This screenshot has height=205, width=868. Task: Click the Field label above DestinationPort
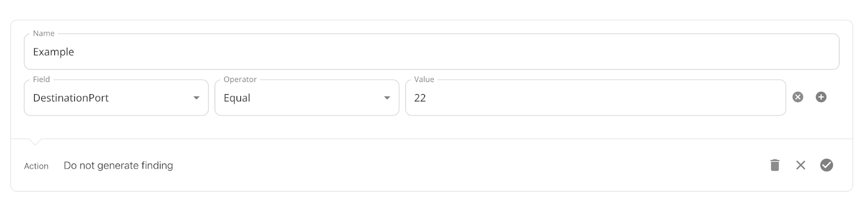[41, 79]
